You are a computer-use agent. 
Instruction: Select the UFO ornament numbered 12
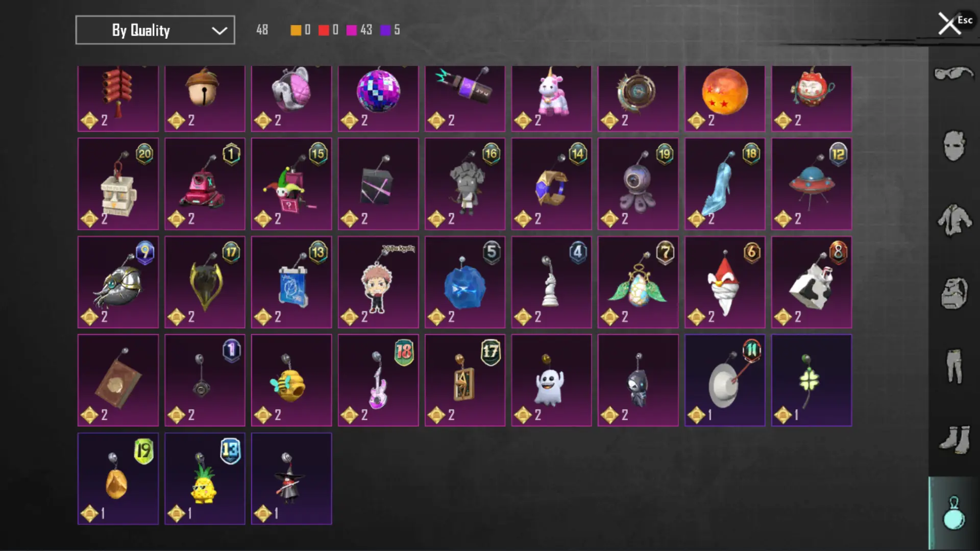(x=812, y=184)
